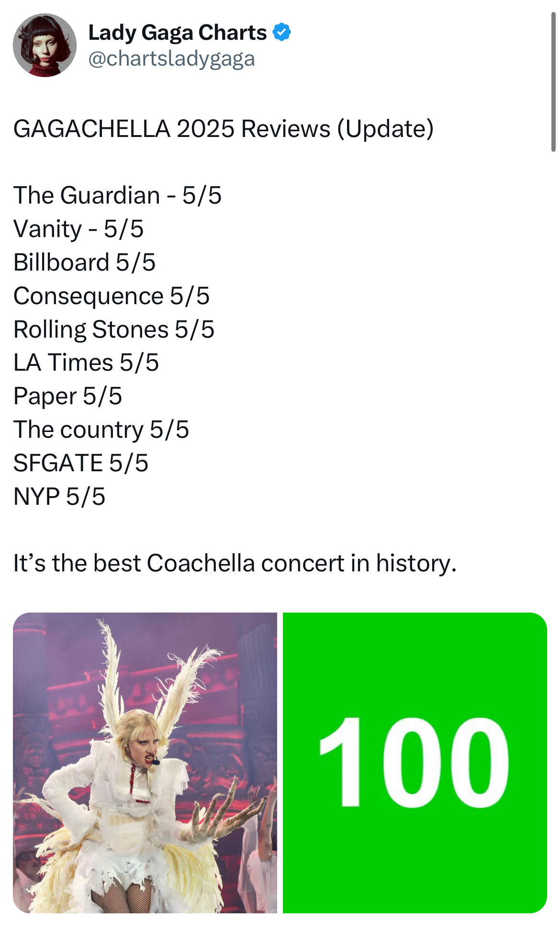Image resolution: width=560 pixels, height=932 pixels.
Task: Click the "Billboard 5/5" review line
Action: click(x=84, y=262)
